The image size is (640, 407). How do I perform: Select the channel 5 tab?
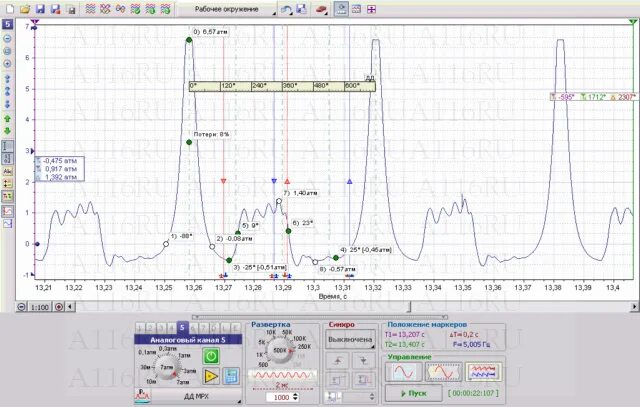tap(182, 327)
